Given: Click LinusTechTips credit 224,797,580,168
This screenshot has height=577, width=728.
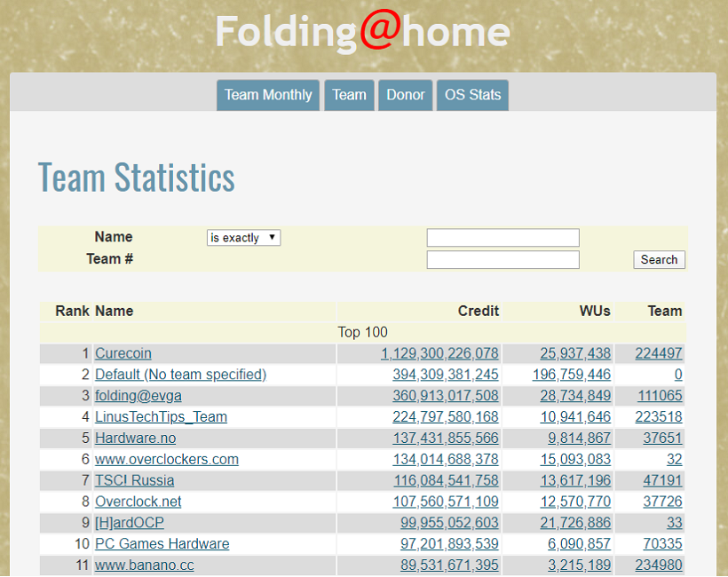Looking at the screenshot, I should tap(446, 417).
